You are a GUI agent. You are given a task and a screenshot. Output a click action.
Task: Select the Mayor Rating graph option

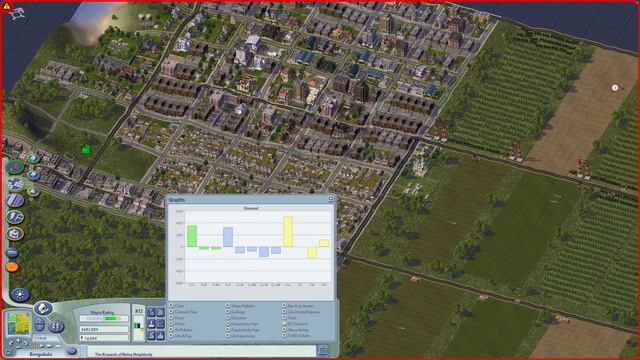coord(284,330)
